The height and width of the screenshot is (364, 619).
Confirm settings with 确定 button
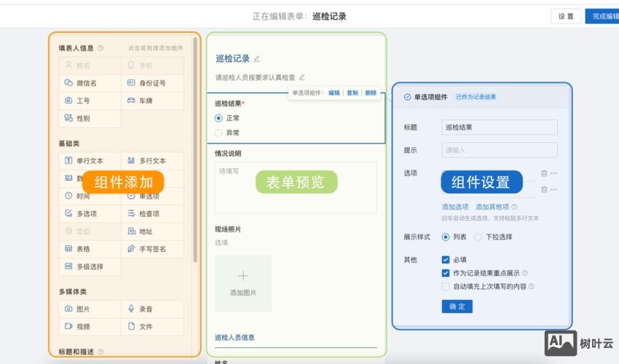(x=457, y=306)
